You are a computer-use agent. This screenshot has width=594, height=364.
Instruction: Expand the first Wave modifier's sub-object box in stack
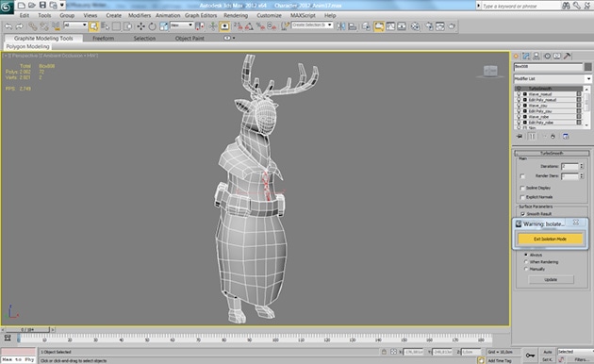click(x=524, y=94)
